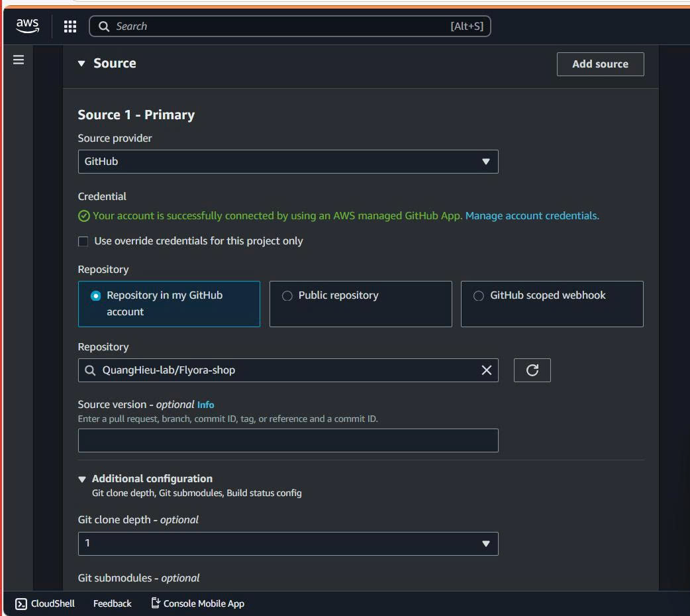Collapse the Additional configuration section
The height and width of the screenshot is (616, 690).
81,478
